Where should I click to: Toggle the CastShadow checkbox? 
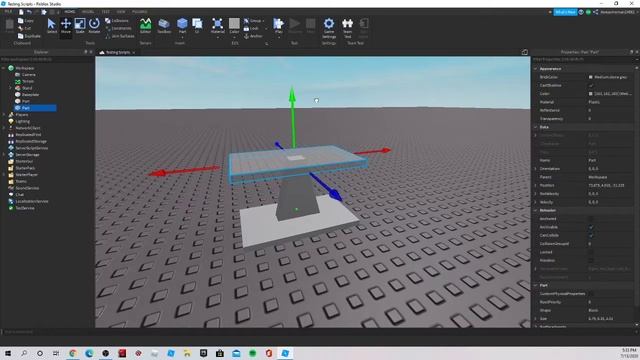tap(591, 85)
